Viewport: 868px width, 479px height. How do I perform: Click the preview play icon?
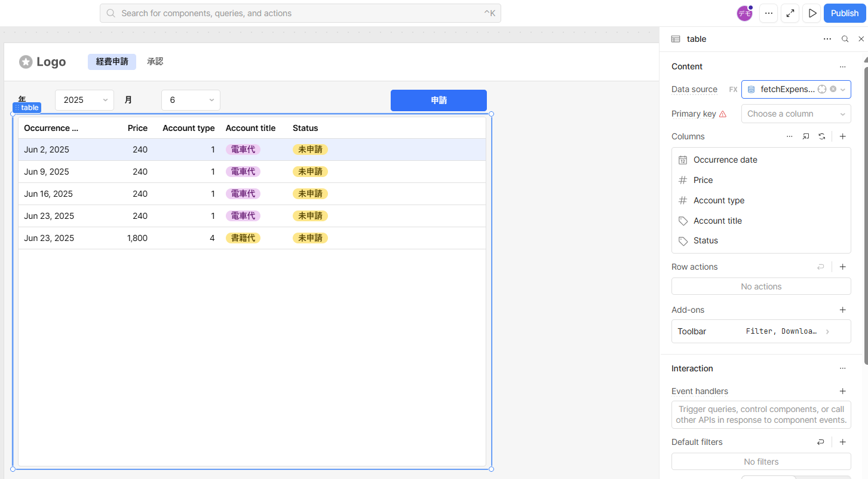(x=811, y=13)
